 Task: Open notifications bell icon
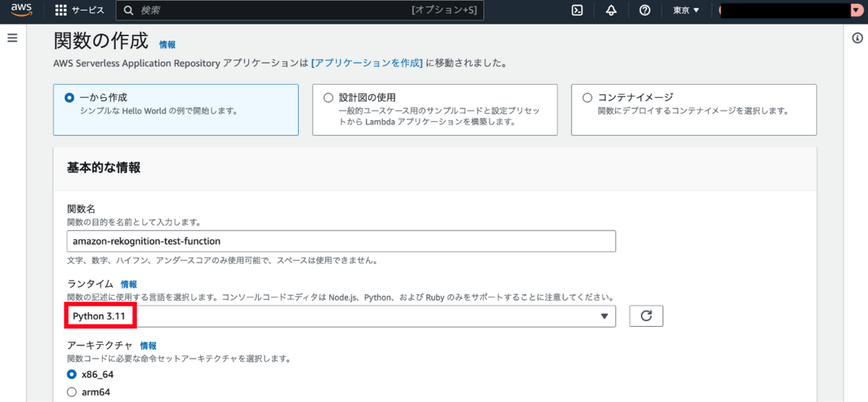[611, 10]
